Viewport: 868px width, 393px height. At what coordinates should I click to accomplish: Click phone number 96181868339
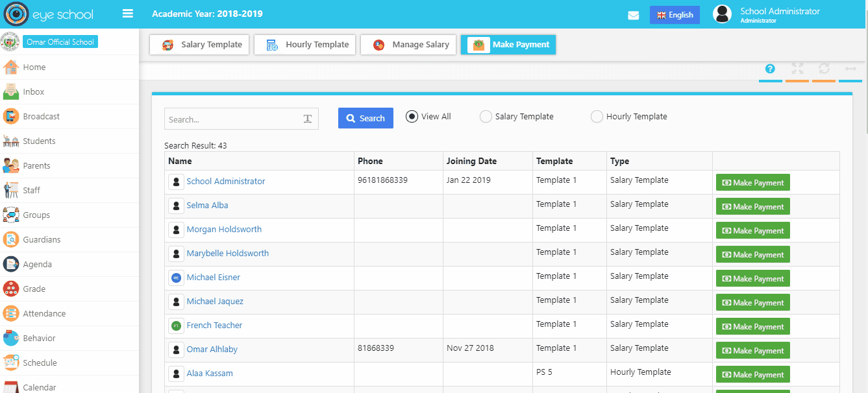[x=382, y=180]
